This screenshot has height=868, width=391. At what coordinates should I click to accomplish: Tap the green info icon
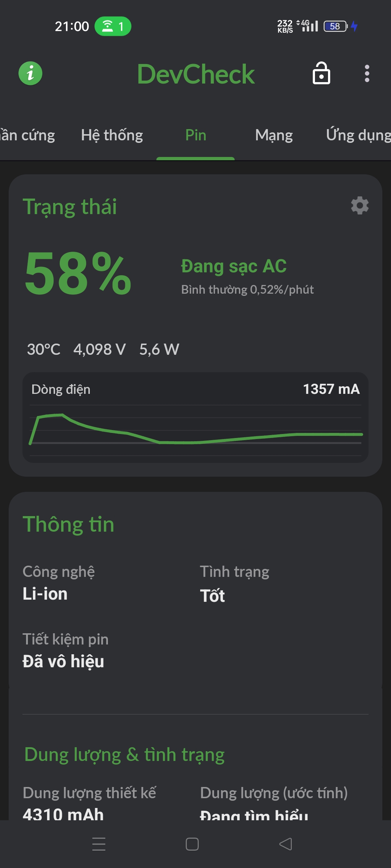pyautogui.click(x=30, y=73)
